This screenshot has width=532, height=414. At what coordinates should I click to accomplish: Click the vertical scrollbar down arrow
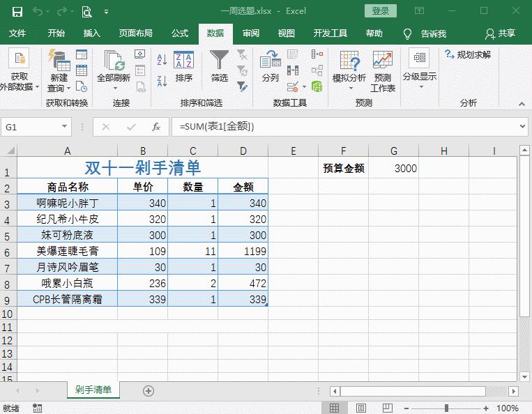(524, 376)
